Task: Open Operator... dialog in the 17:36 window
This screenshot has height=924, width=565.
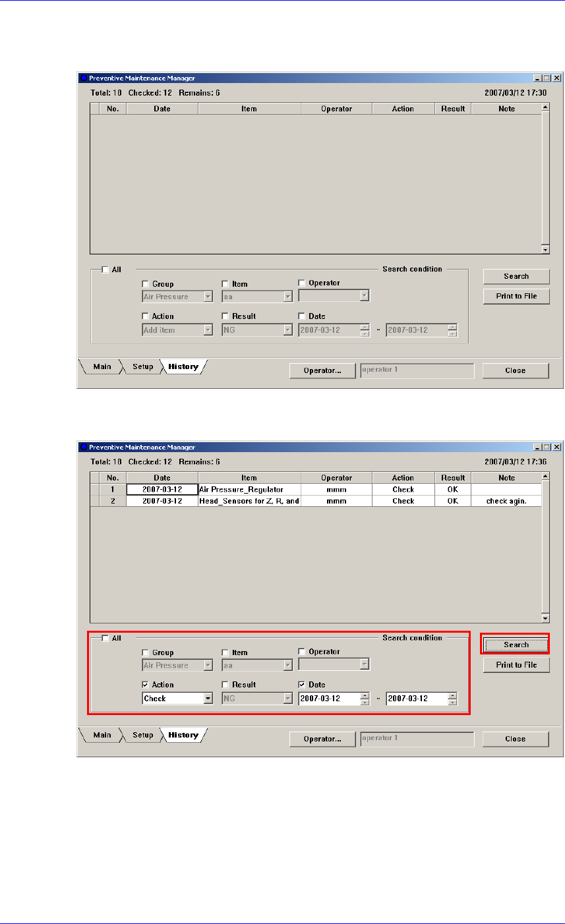Action: pyautogui.click(x=322, y=739)
